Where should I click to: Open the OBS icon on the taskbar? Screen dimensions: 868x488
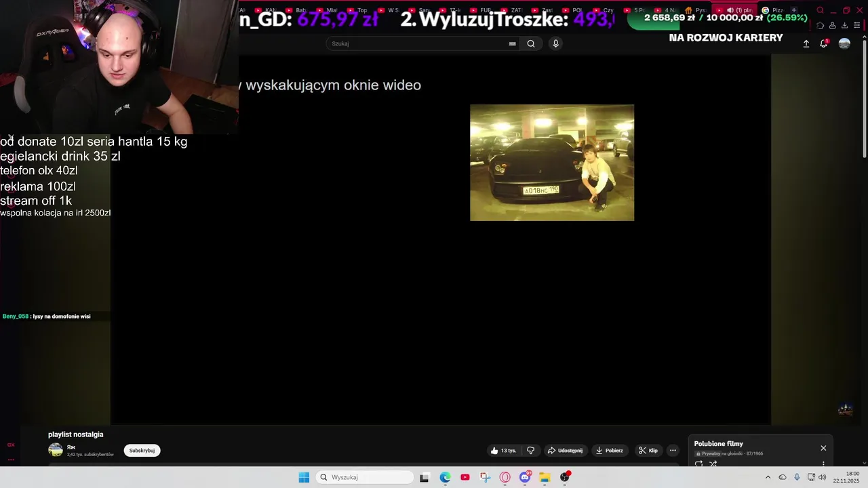(565, 477)
